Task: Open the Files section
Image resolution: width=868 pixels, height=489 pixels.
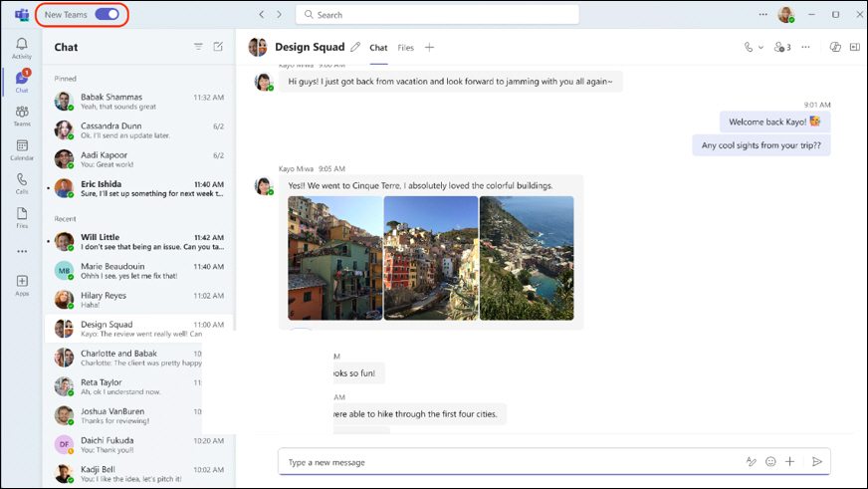Action: (22, 218)
